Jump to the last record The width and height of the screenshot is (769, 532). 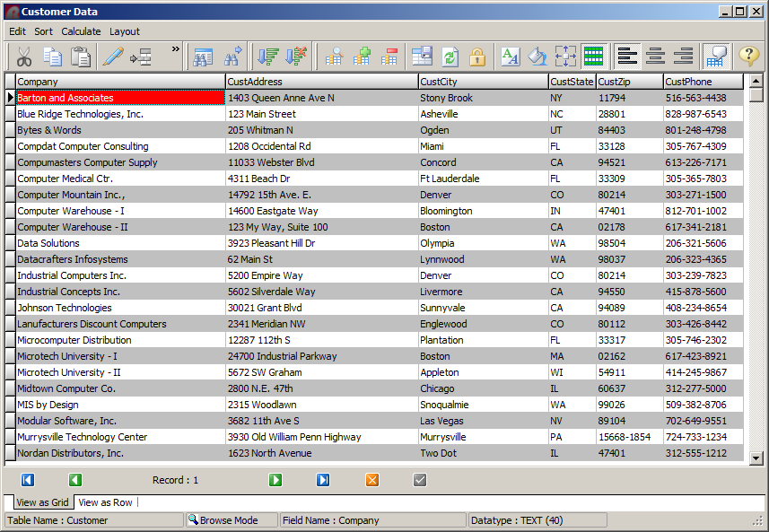(x=323, y=480)
